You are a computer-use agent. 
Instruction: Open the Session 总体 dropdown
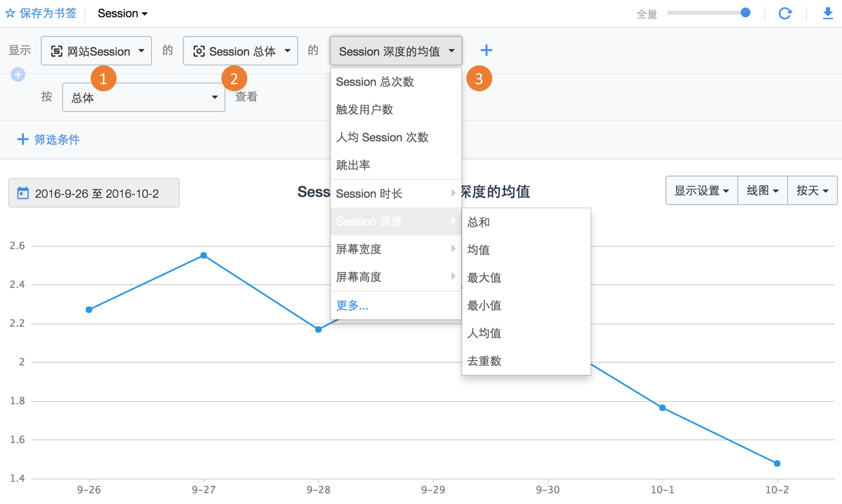pos(240,51)
